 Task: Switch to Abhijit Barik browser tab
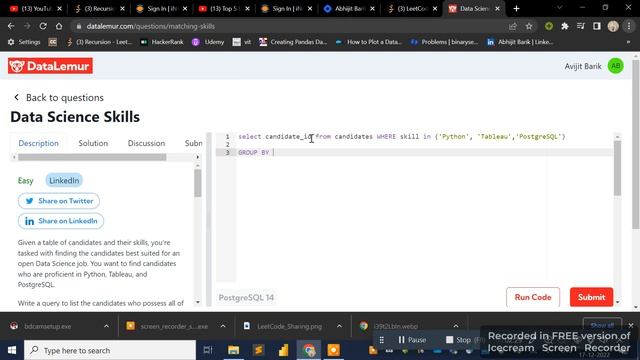point(349,9)
